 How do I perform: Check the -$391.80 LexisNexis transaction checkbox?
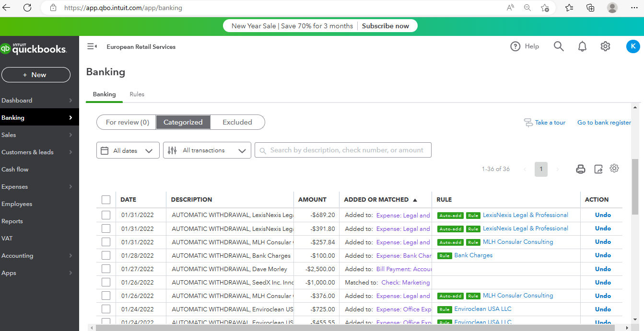[106, 228]
